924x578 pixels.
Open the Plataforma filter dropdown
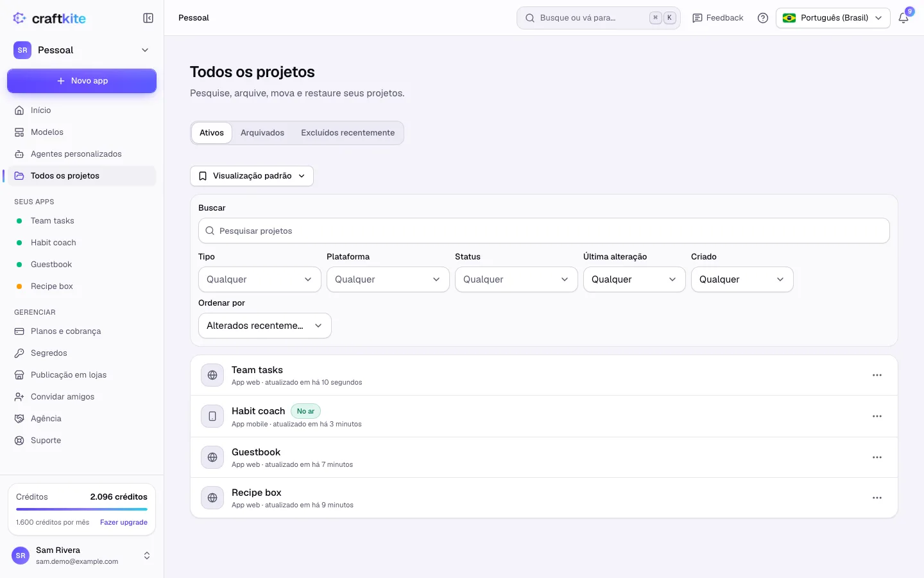click(388, 279)
